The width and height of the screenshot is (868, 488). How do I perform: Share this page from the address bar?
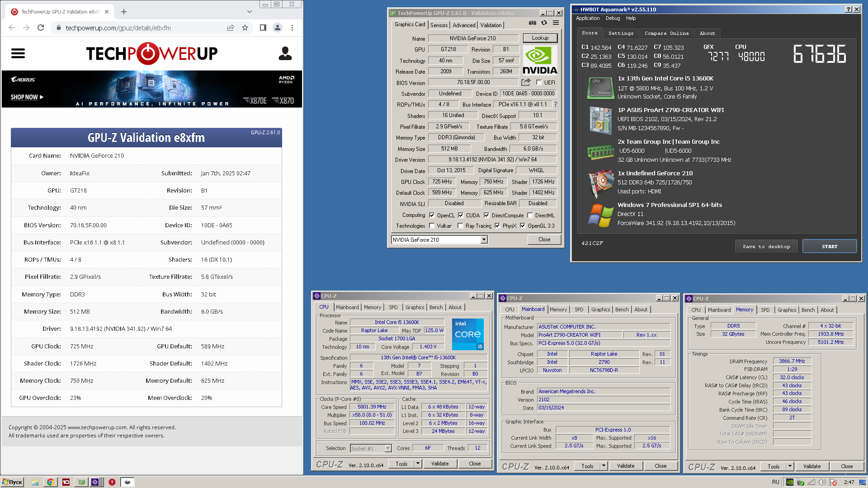click(x=231, y=28)
